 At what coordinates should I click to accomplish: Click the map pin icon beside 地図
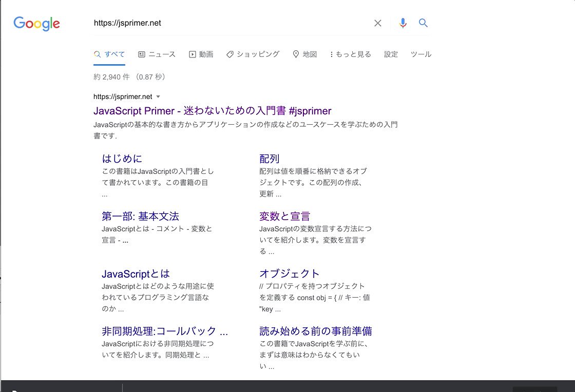click(296, 54)
